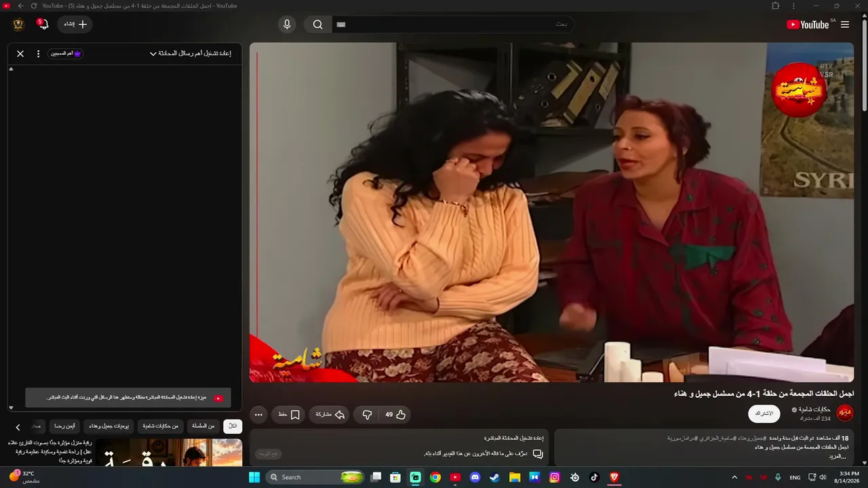Click the إنشاء create button
Image resolution: width=868 pixels, height=488 pixels.
click(75, 24)
